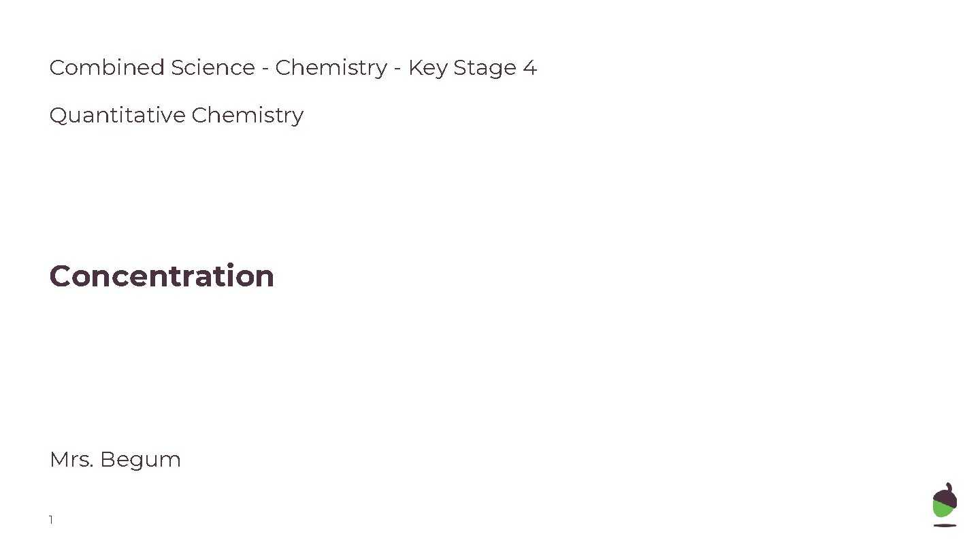The width and height of the screenshot is (980, 551).
Task: Click the title Mrs. before Begum
Action: (71, 460)
